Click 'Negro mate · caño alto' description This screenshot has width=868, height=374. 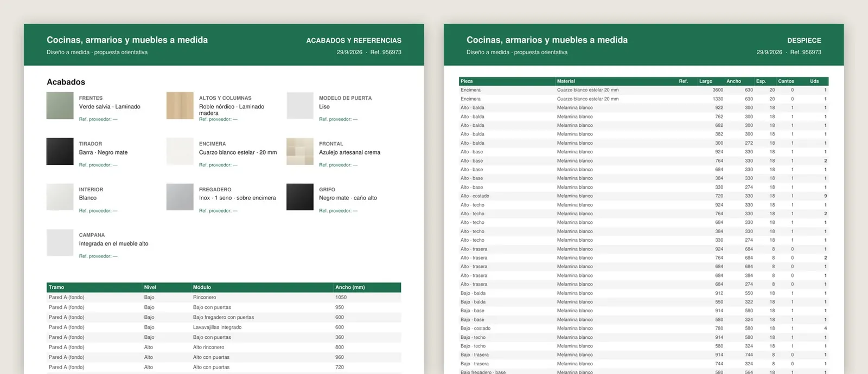348,198
